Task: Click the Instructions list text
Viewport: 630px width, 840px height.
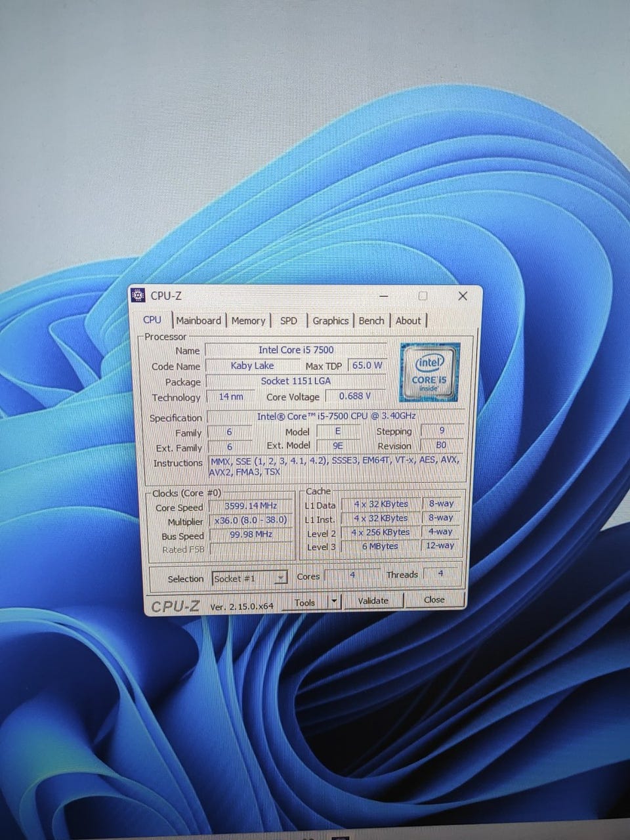Action: (x=335, y=465)
